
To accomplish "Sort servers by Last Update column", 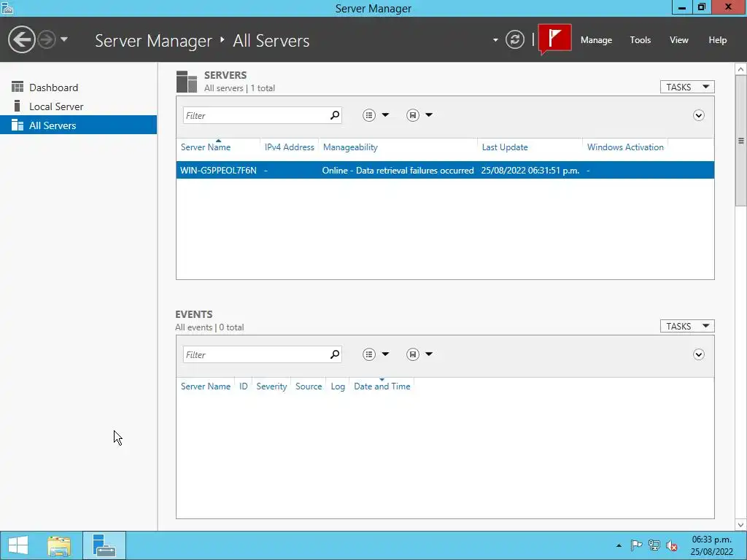I will (x=505, y=147).
